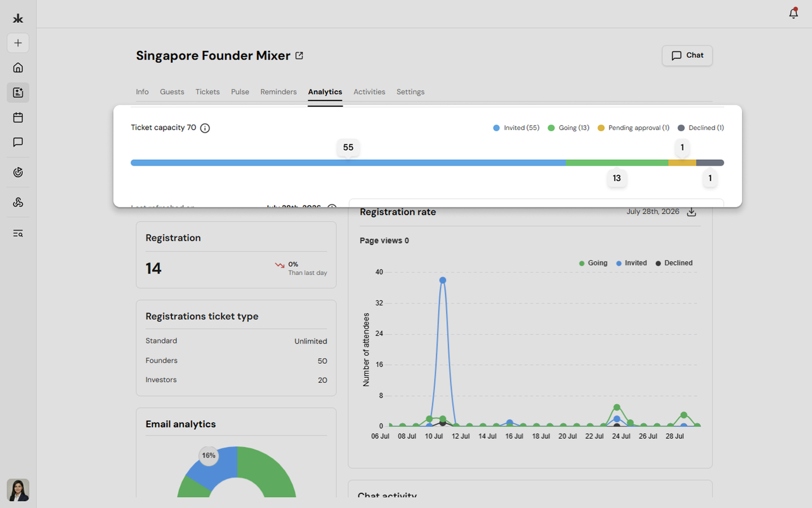Click the 10 Jul label on the chart axis

point(434,436)
